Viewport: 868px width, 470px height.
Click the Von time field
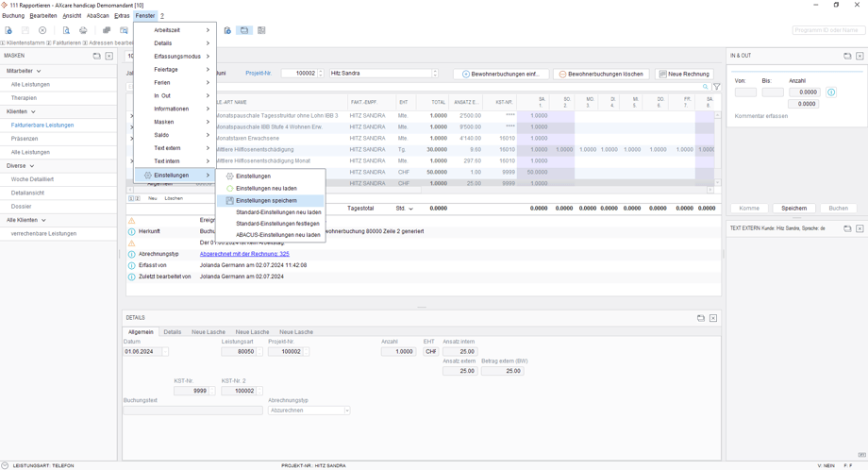(x=745, y=92)
